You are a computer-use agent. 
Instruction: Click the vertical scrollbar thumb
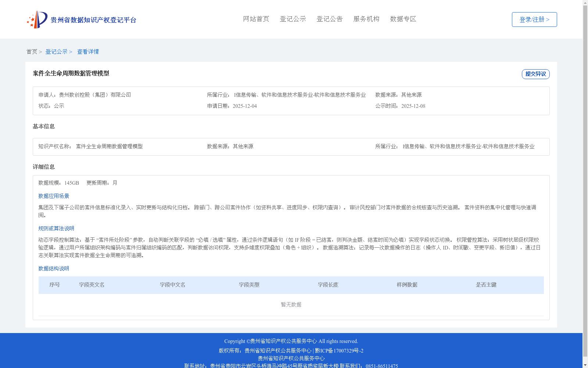click(585, 180)
